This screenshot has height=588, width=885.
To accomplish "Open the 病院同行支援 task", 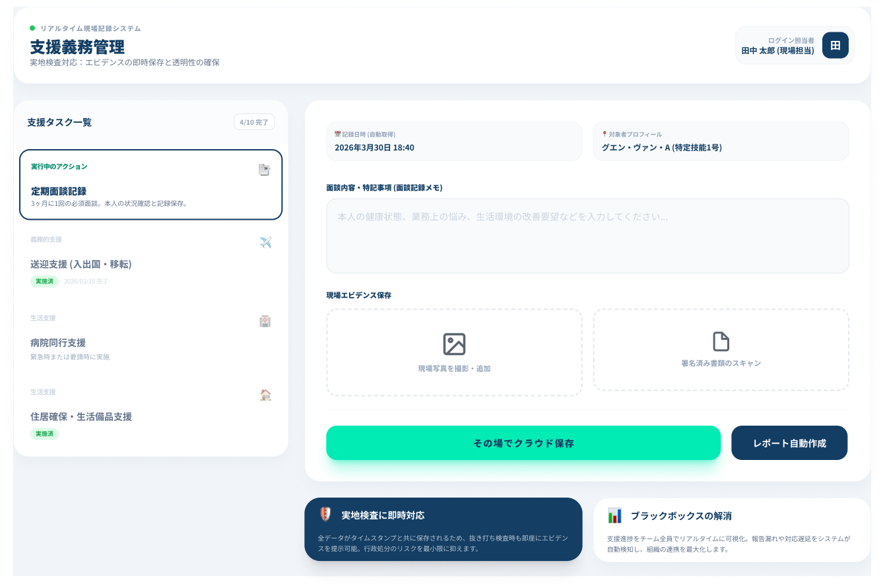I will (x=150, y=343).
